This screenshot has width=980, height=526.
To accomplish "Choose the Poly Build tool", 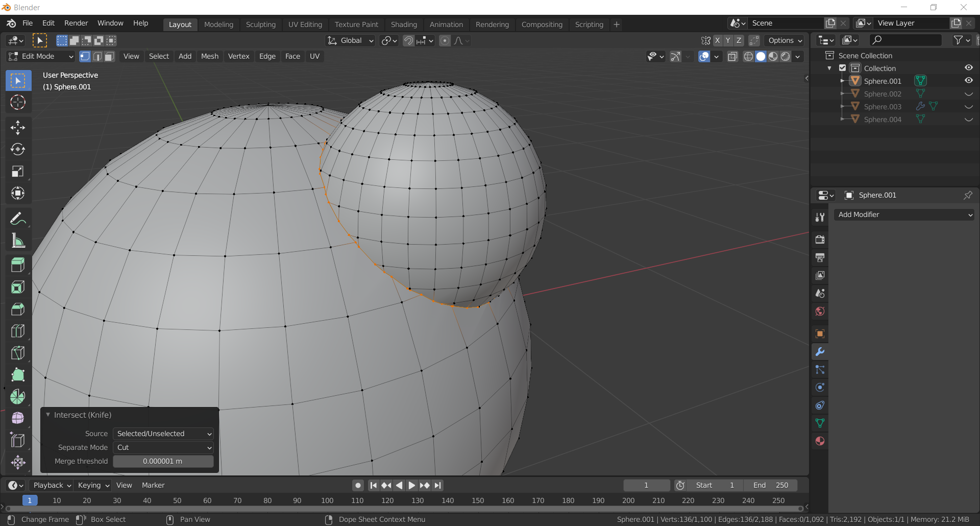I will 18,375.
